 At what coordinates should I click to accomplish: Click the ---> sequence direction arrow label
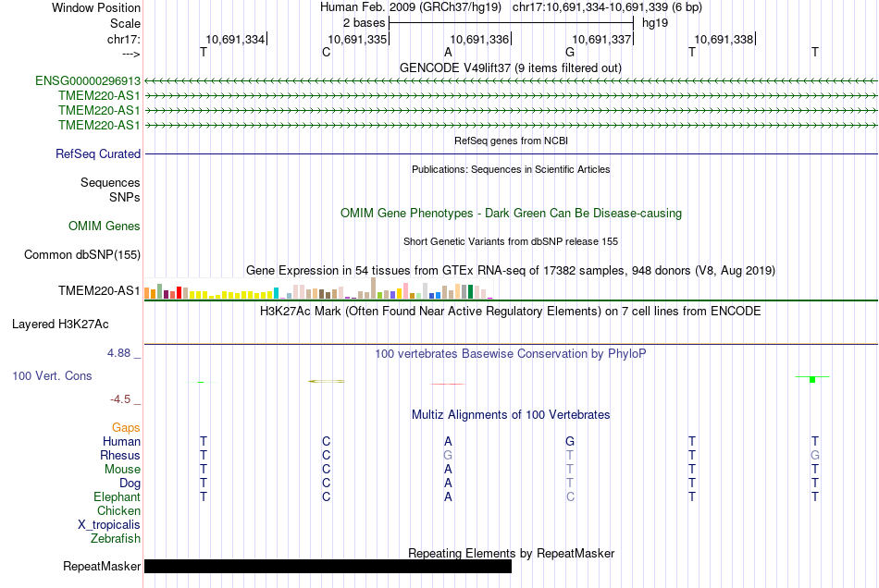130,54
